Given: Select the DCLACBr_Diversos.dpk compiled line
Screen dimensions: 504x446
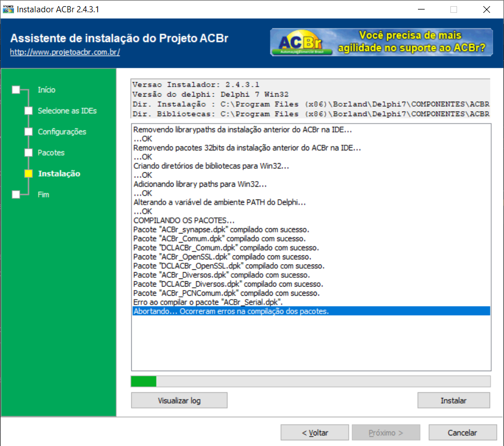Looking at the screenshot, I should (311, 284).
